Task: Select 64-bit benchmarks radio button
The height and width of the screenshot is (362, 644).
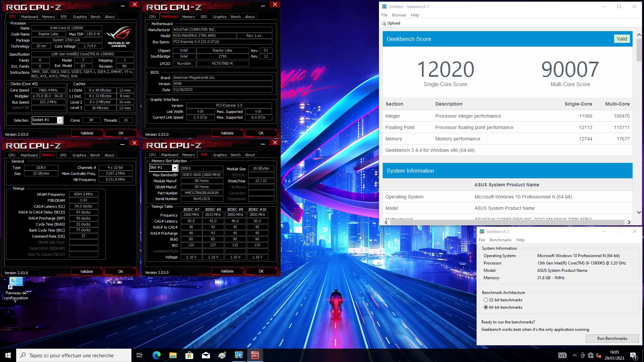Action: [x=486, y=307]
